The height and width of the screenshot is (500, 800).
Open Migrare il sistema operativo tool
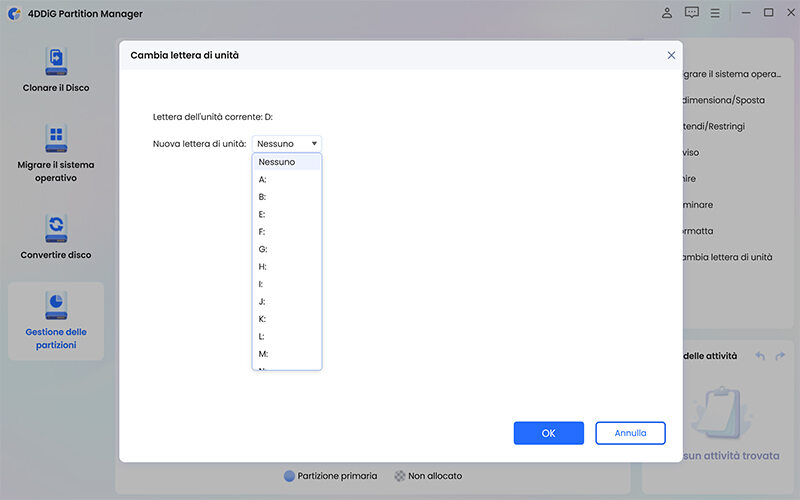point(56,153)
